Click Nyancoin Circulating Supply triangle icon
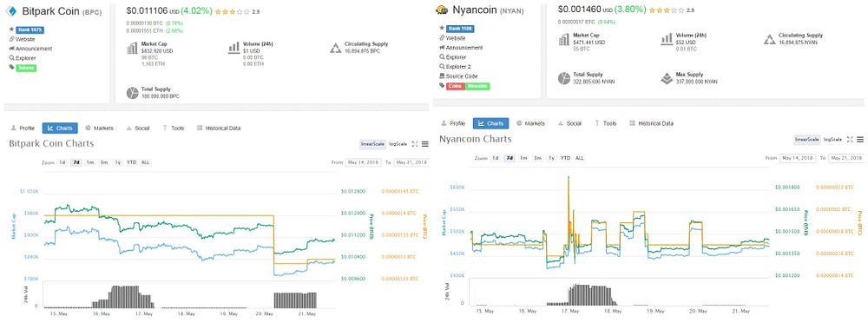868x323 pixels. click(x=769, y=39)
